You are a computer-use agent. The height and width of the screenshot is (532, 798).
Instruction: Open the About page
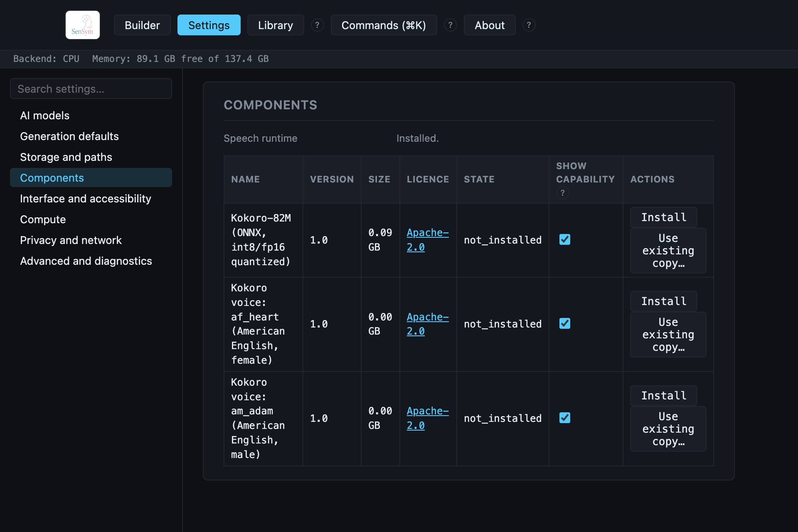coord(490,25)
